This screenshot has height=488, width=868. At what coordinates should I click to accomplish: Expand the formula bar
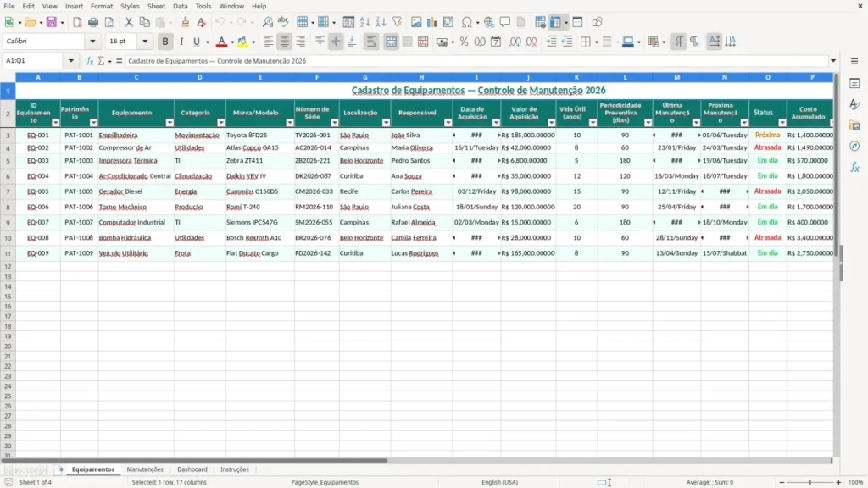832,61
